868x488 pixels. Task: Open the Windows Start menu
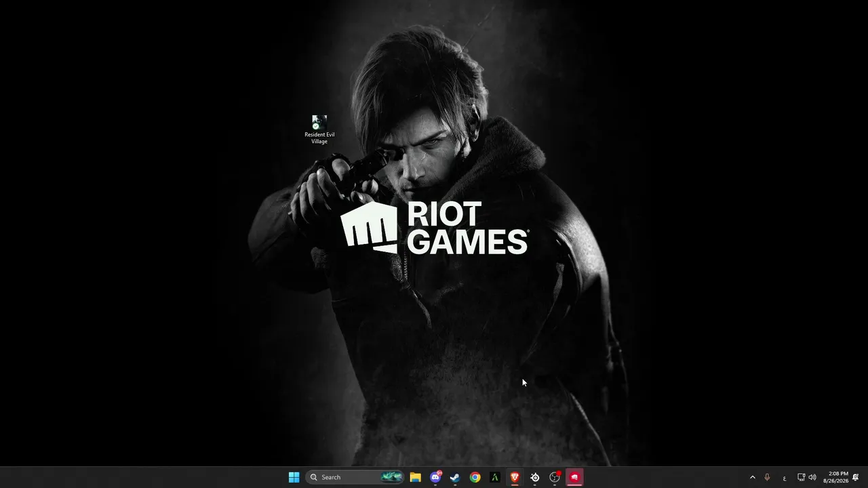click(x=294, y=477)
